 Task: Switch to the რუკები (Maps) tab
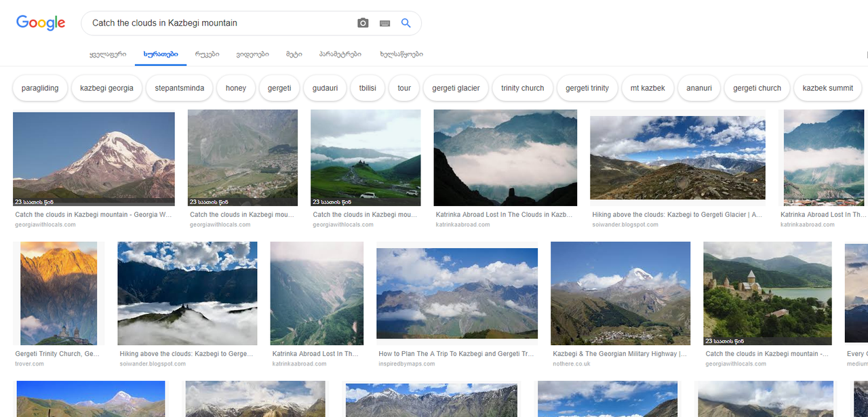(207, 54)
